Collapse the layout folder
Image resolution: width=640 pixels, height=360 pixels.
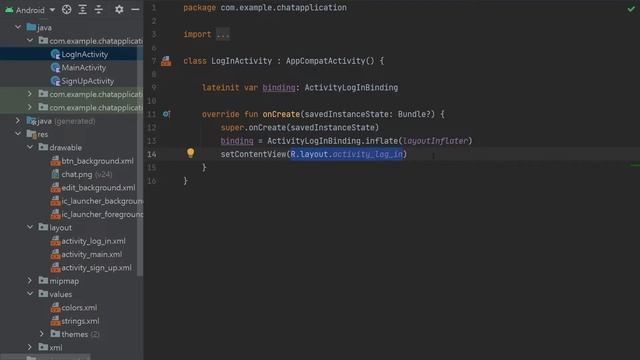[30, 227]
